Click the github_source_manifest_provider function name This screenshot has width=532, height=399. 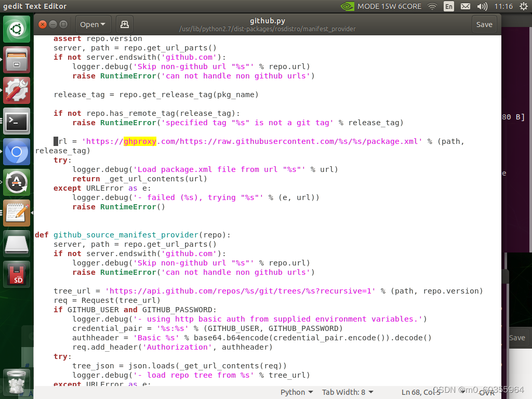(126, 235)
